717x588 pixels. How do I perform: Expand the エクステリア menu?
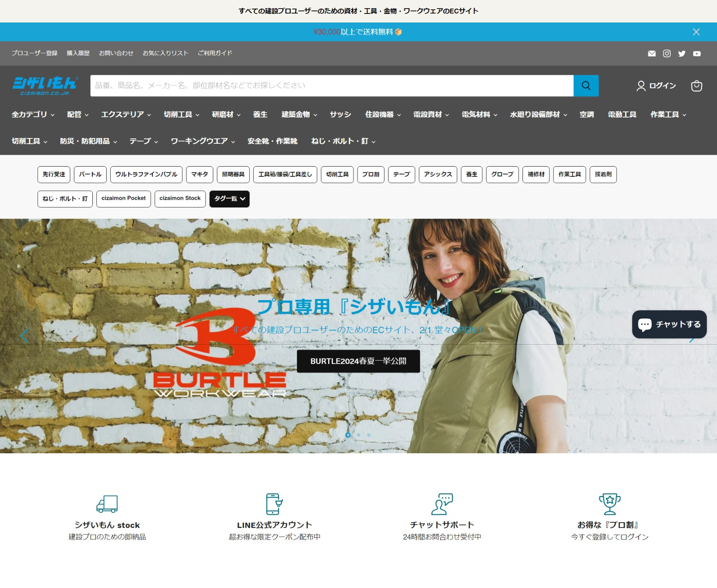[126, 115]
